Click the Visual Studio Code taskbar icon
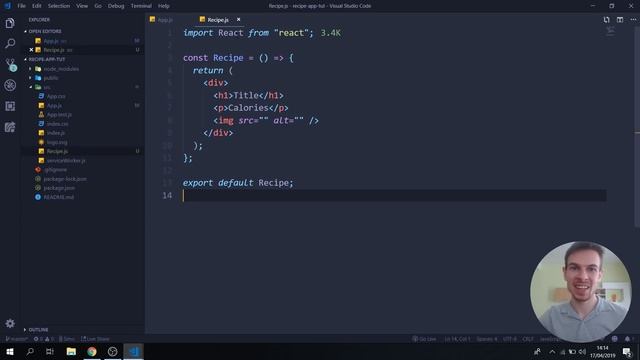This screenshot has width=640, height=360. tap(133, 351)
